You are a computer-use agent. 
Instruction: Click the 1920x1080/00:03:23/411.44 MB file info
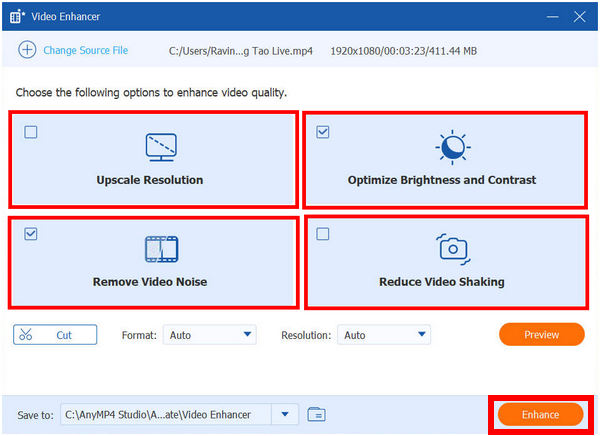(x=403, y=51)
